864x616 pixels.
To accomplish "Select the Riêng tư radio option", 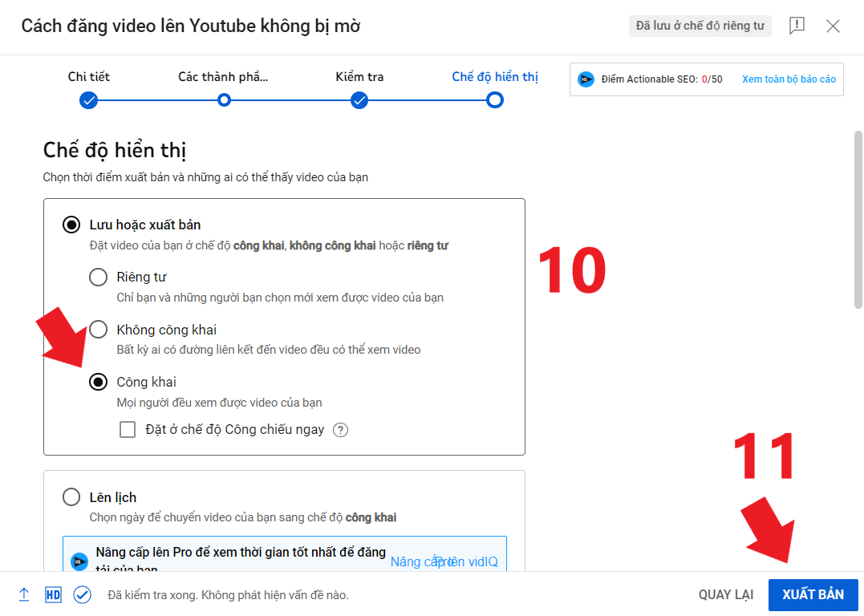I will click(x=98, y=278).
